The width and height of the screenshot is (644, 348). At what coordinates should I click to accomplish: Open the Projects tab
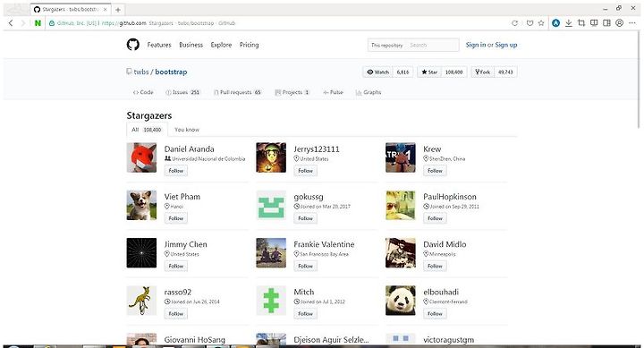(x=292, y=92)
